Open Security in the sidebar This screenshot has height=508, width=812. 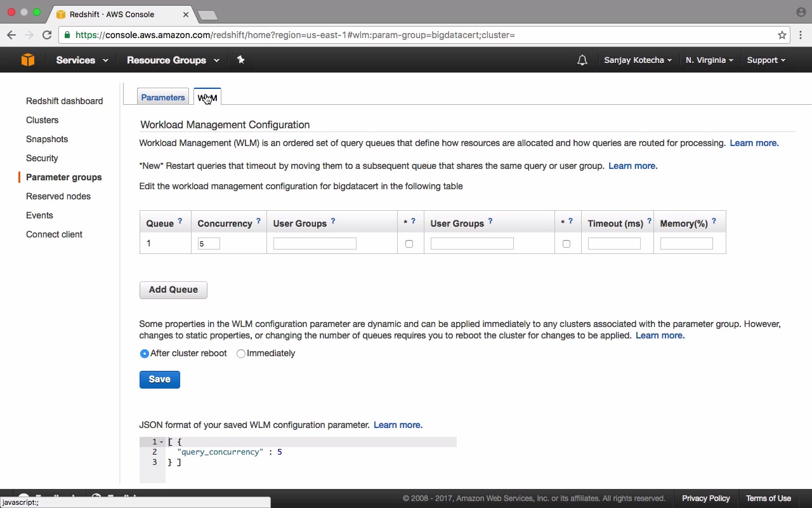[x=42, y=158]
